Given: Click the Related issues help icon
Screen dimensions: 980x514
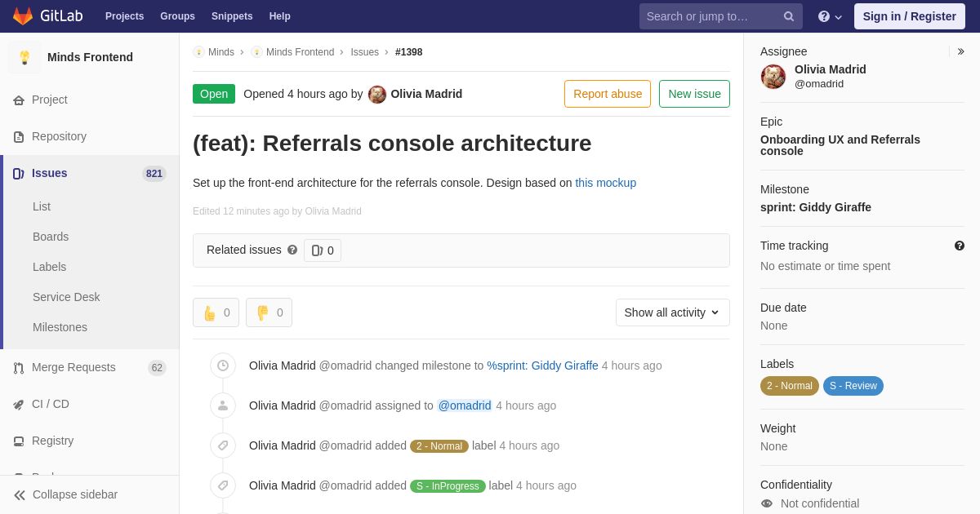Looking at the screenshot, I should click(292, 250).
